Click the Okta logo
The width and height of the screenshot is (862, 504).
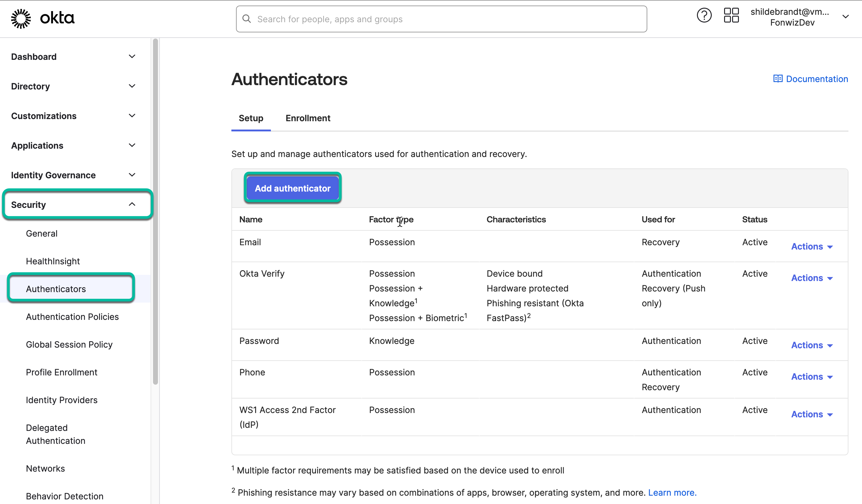click(x=43, y=18)
